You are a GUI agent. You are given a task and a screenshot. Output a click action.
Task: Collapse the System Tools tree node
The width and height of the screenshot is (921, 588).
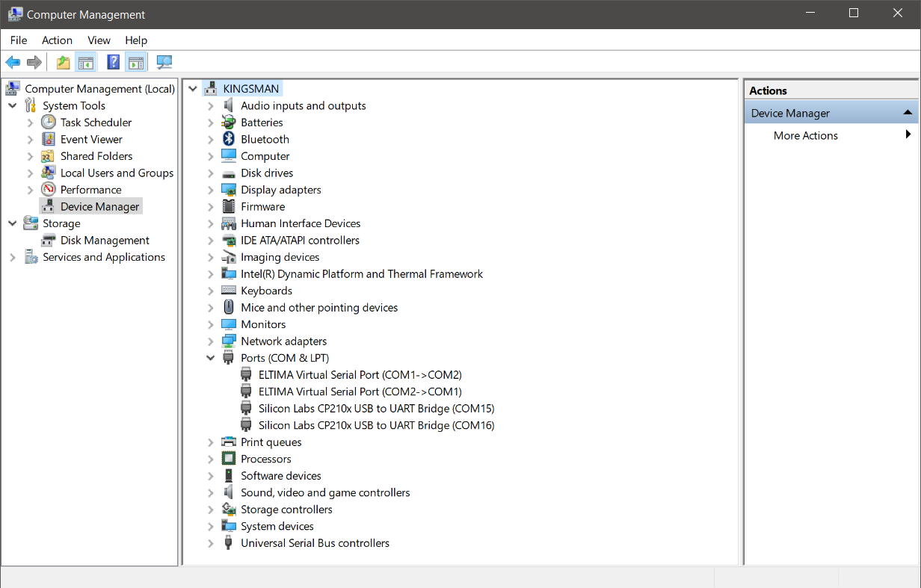tap(13, 106)
